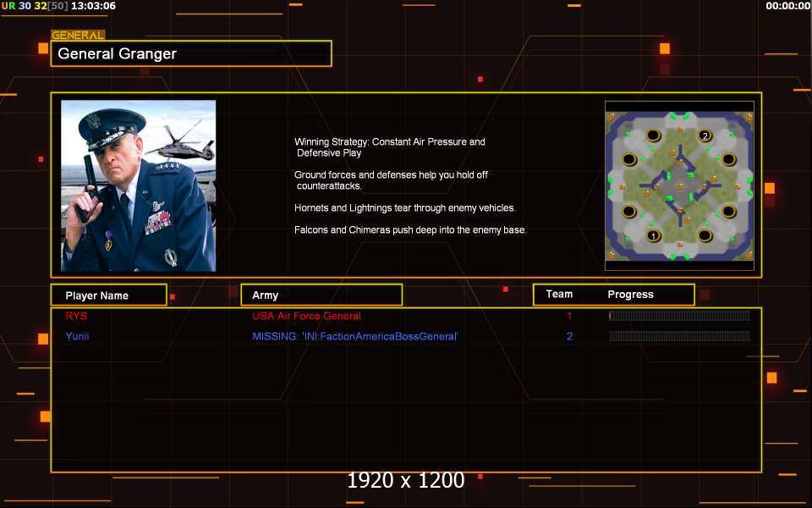Click the map preview thumbnail
This screenshot has height=508, width=812.
pos(679,185)
